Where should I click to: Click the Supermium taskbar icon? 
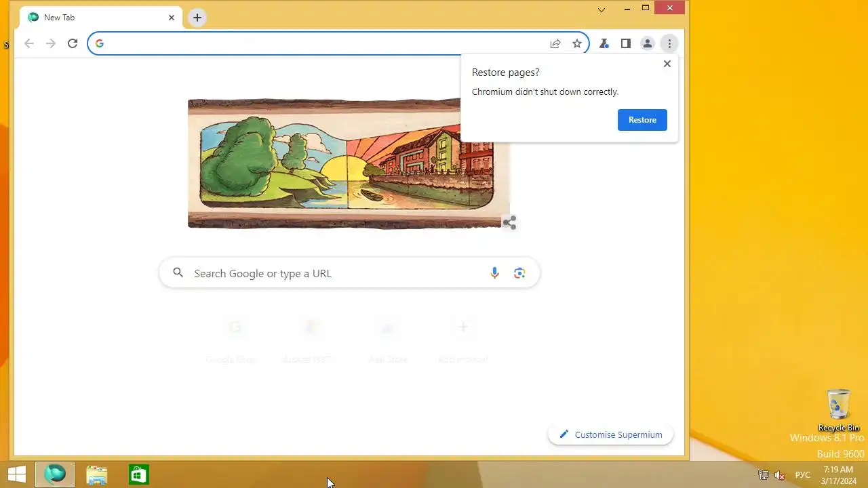click(55, 474)
